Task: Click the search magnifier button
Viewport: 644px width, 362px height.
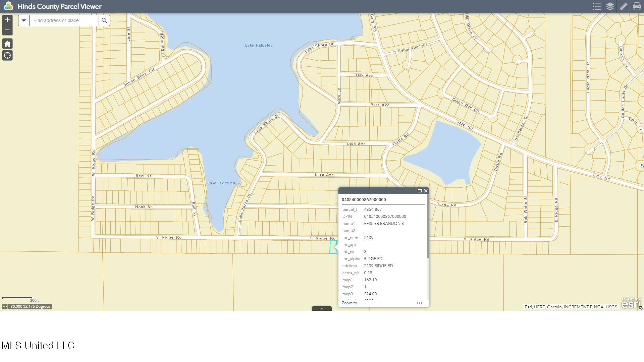Action: [104, 20]
